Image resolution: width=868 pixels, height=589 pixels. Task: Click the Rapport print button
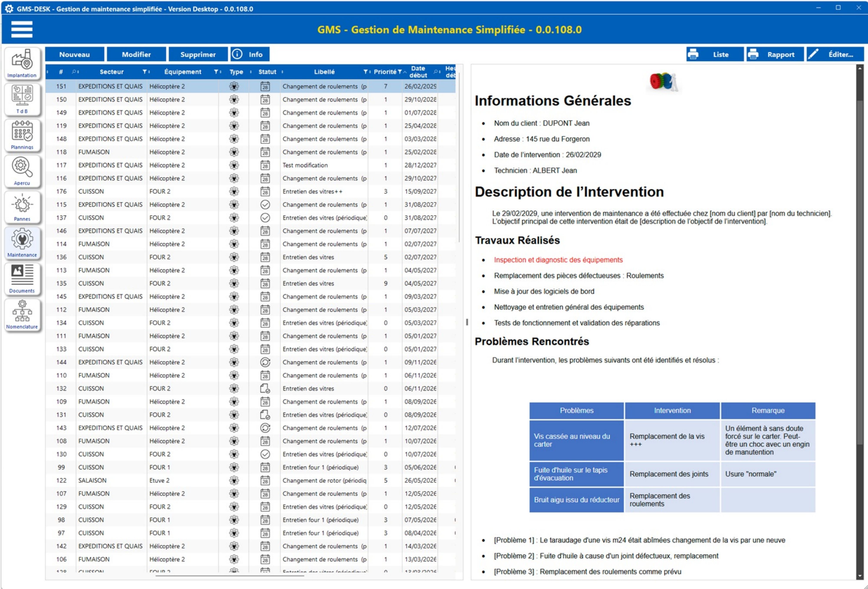click(775, 54)
